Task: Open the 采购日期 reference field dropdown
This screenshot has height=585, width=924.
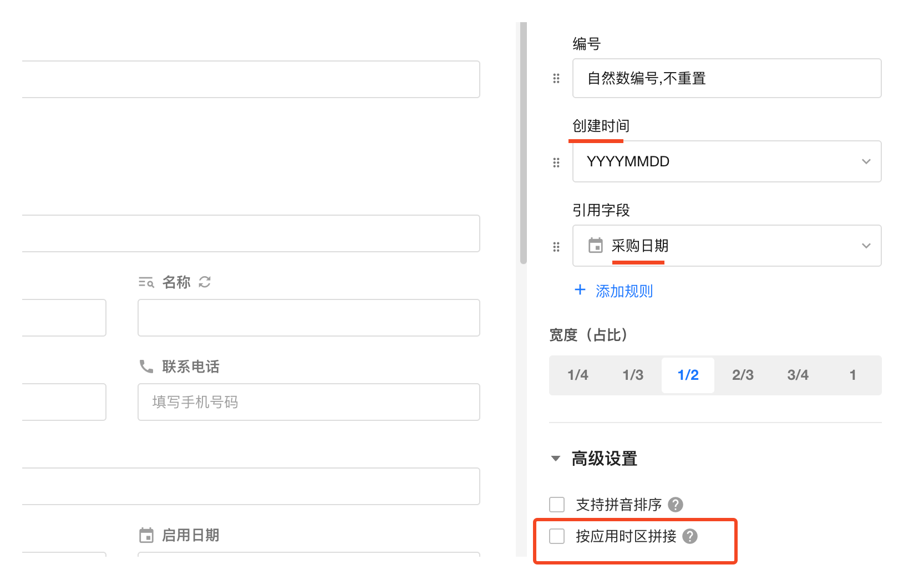Action: (x=727, y=246)
